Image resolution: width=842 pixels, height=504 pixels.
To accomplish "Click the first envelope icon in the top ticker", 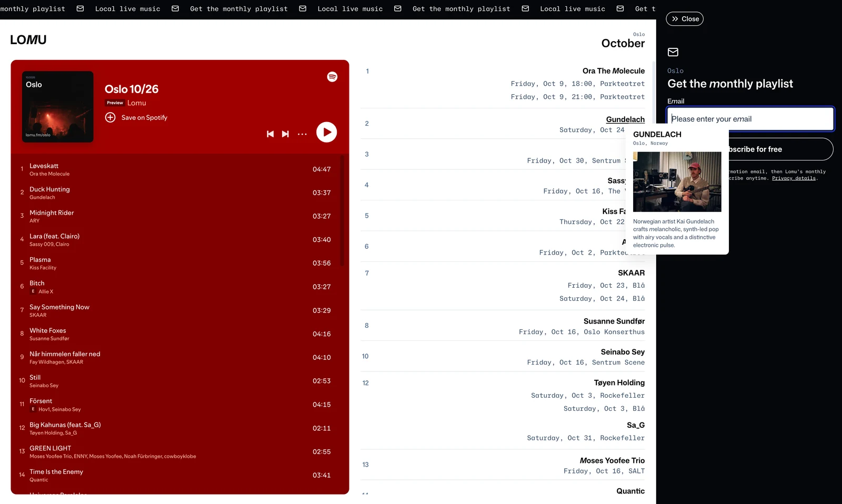I will pos(80,8).
